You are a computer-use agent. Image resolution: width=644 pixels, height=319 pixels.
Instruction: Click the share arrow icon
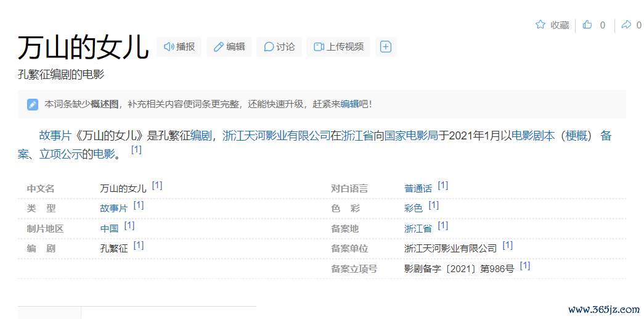626,25
